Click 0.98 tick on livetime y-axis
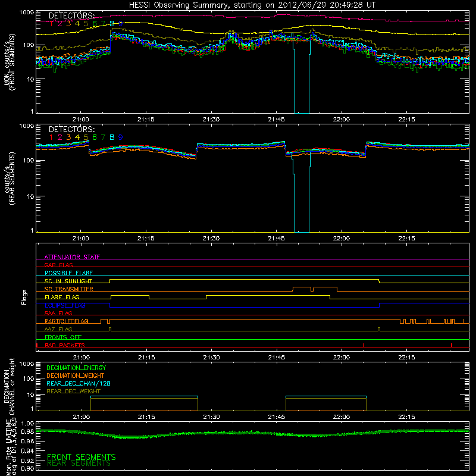 pos(28,432)
